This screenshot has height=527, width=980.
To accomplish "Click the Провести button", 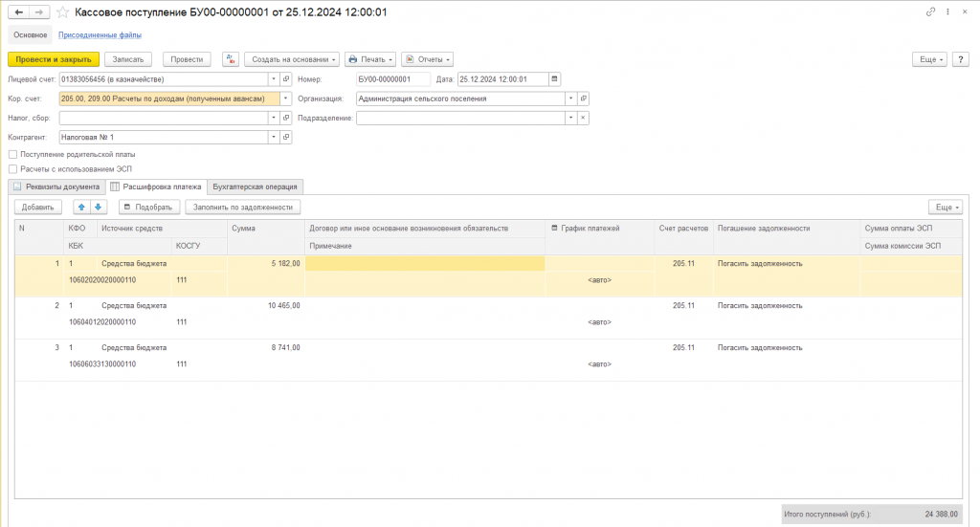I will pos(187,59).
